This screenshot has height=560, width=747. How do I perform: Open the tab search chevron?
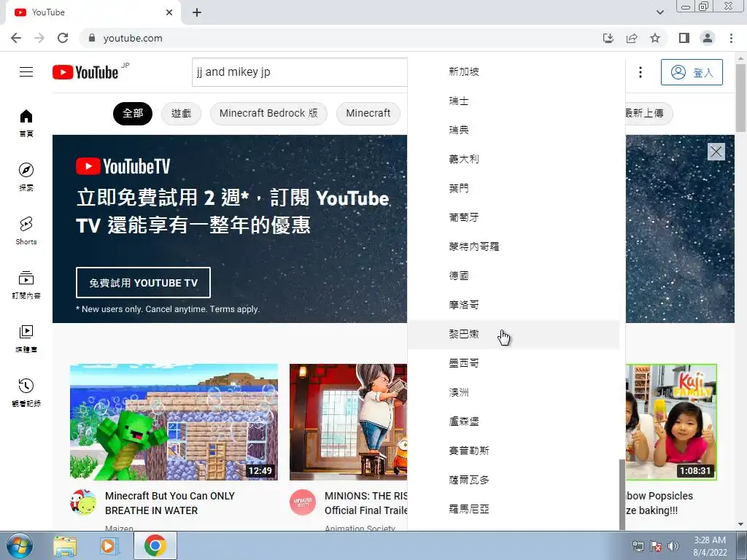pyautogui.click(x=659, y=12)
